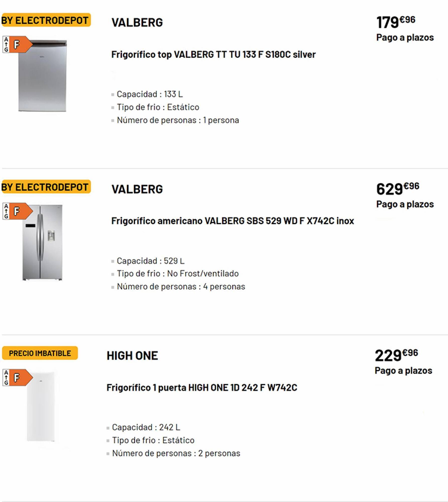Click the VALBERG brand name of the first product
This screenshot has width=448, height=502.
137,23
